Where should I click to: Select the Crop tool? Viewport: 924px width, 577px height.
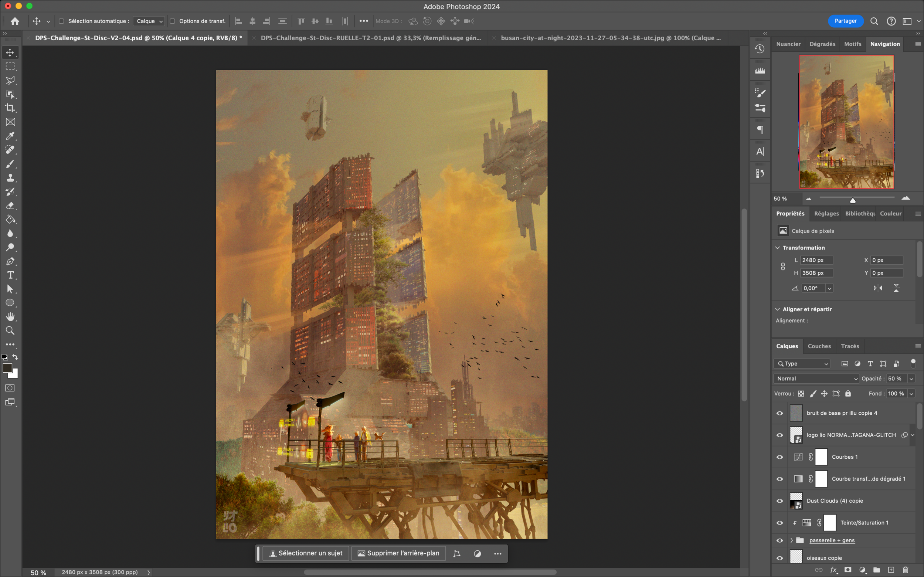coord(10,108)
